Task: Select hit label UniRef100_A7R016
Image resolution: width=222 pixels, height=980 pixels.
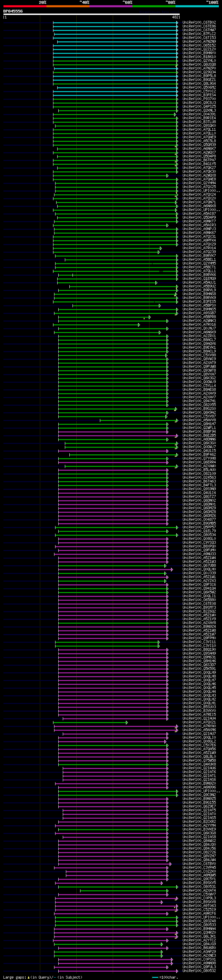Action: pyautogui.click(x=199, y=324)
